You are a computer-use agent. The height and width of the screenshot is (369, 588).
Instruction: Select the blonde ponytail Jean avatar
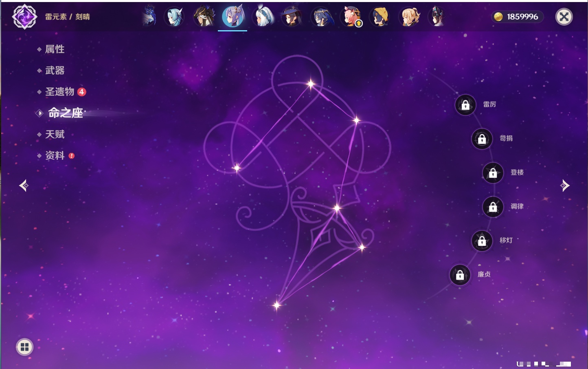click(x=409, y=17)
